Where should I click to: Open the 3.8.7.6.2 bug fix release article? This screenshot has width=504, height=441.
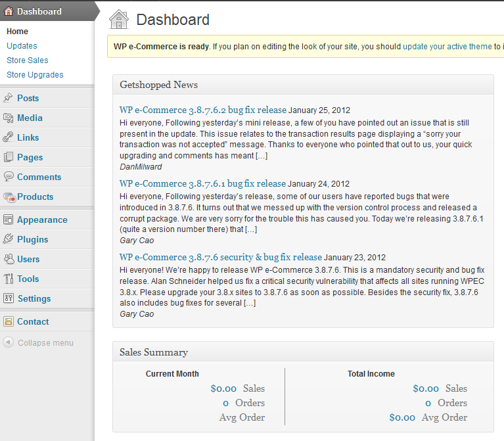(203, 110)
